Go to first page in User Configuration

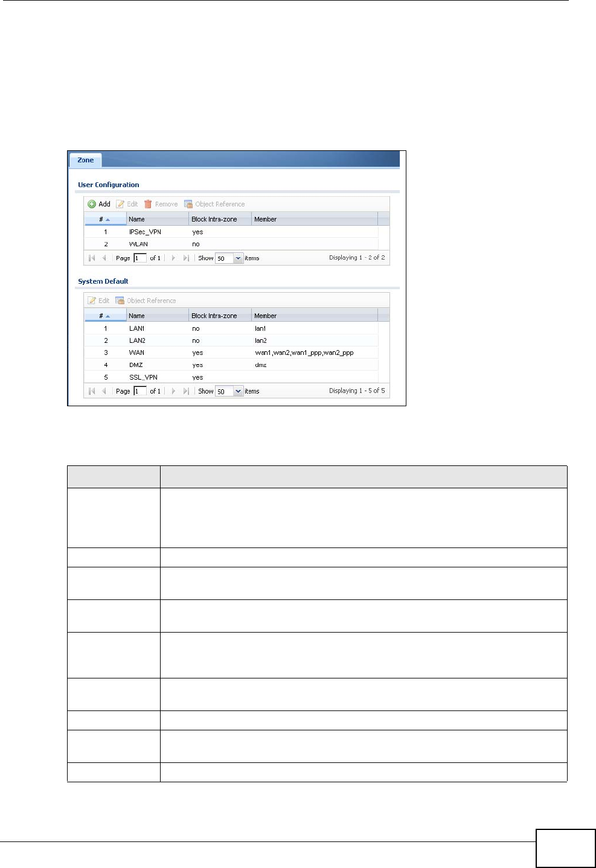92,258
